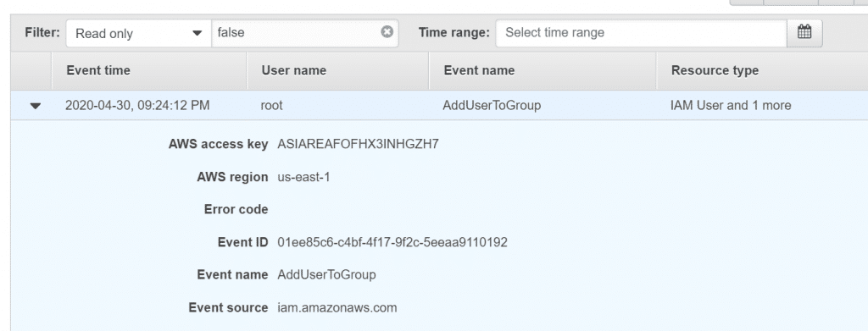The image size is (868, 331).
Task: Select the us-east-1 region value
Action: pos(303,178)
